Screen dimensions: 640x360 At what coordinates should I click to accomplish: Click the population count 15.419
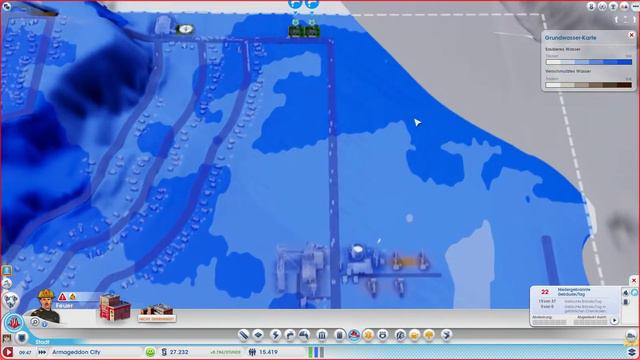tap(269, 352)
